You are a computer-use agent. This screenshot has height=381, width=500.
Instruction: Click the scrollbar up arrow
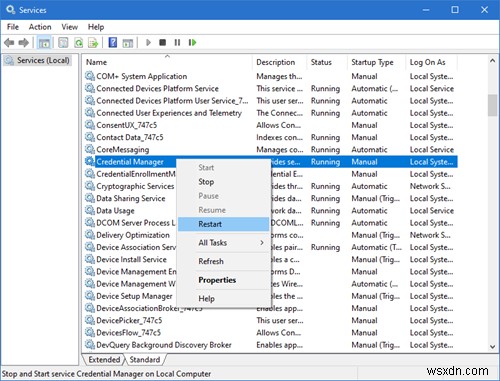(492, 61)
